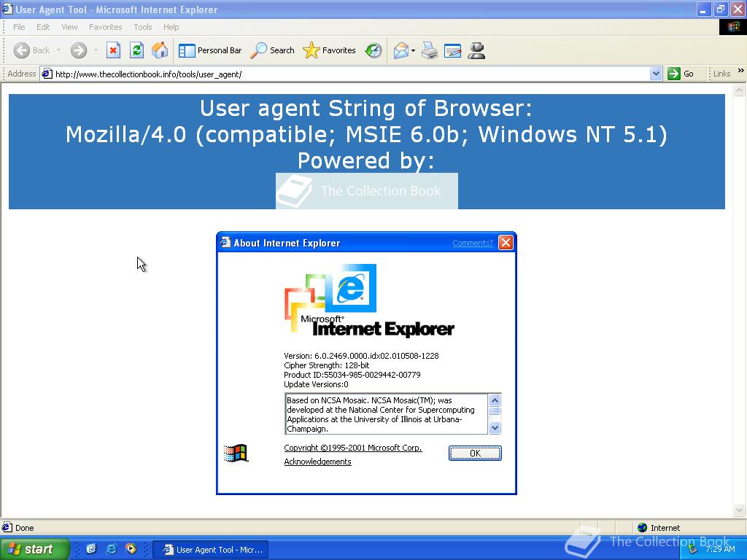Screen dimensions: 747x560
Task: Open the Search pane
Action: pos(273,50)
